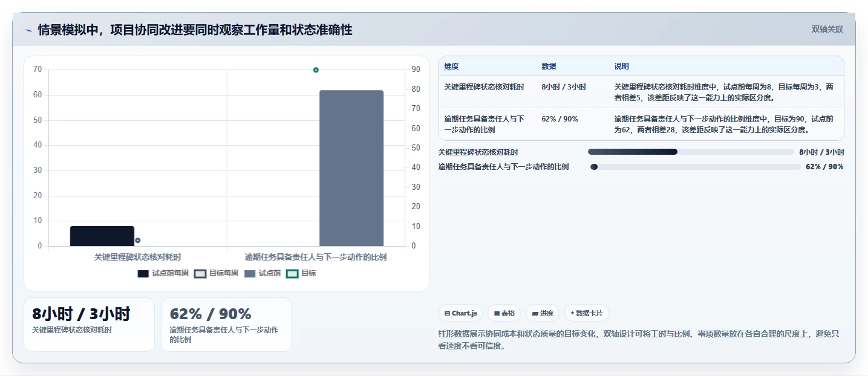This screenshot has height=376, width=868.
Task: Click the x-axis label 关键里程碑状态核对耗时
Action: [x=137, y=257]
